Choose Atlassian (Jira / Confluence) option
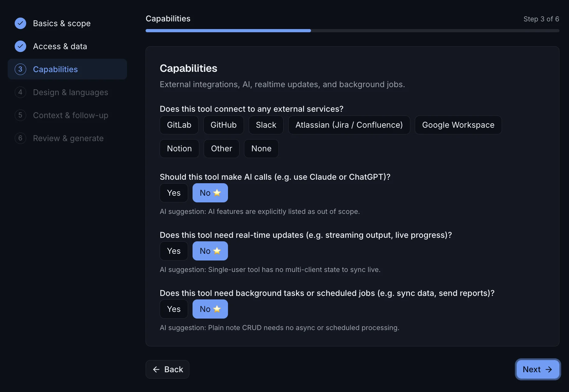This screenshot has height=392, width=569. pyautogui.click(x=349, y=125)
